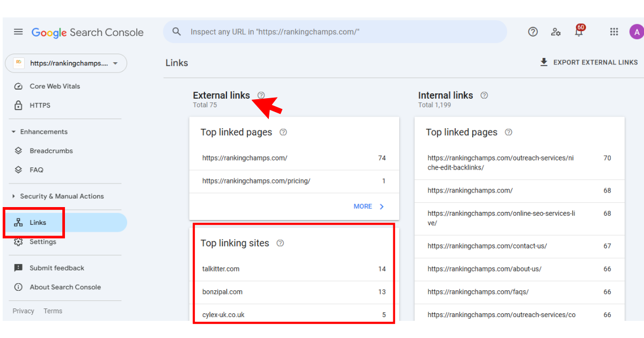Select the faqs internal row

(519, 292)
